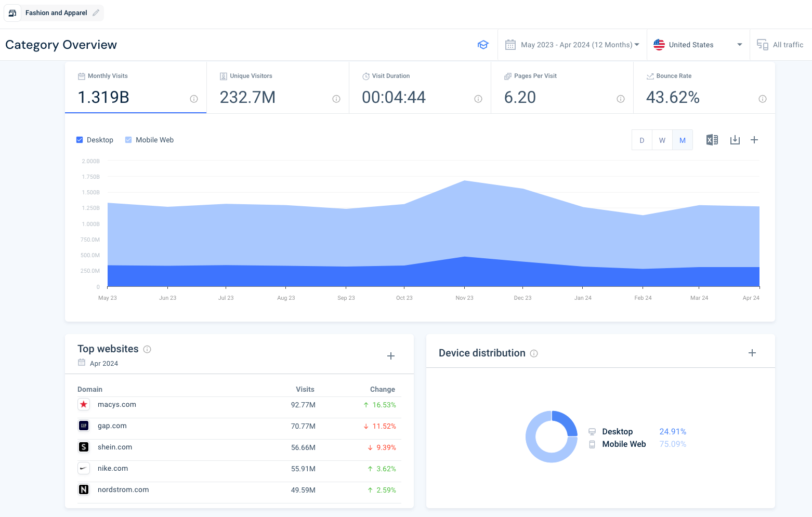Add Device distribution widget with plus icon
Viewport: 812px width, 517px height.
click(x=752, y=353)
